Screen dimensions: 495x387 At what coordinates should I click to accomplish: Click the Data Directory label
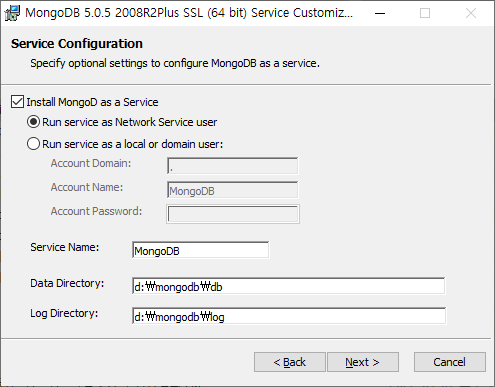67,283
